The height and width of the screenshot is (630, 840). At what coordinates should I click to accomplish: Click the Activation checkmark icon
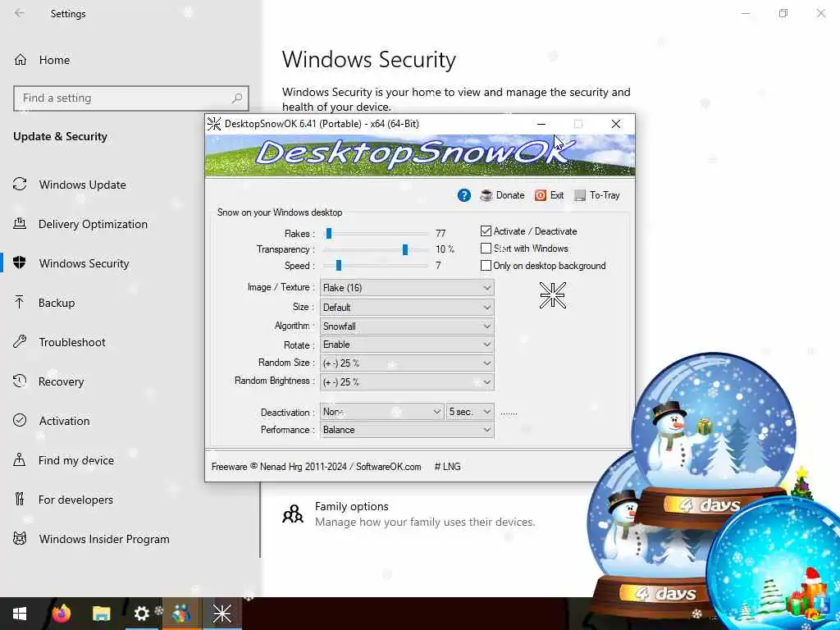click(20, 421)
